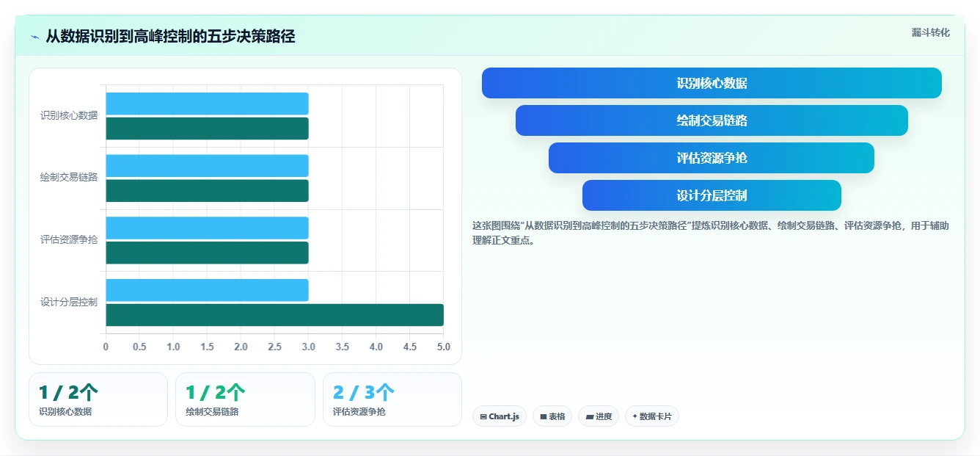Click the x-axis tick label 4.0
Screen dimensions: 980x456
[x=376, y=347]
